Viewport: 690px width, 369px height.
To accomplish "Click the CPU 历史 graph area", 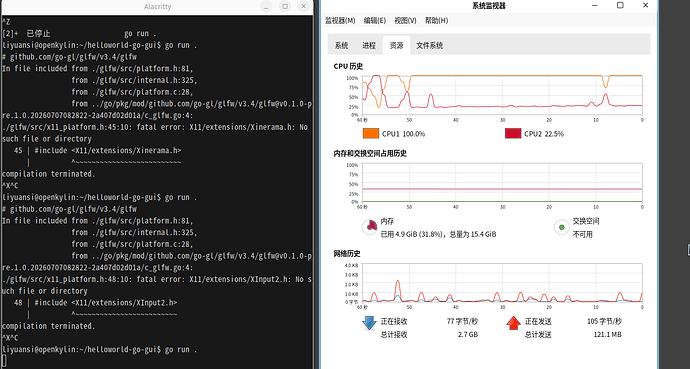I will (x=502, y=95).
